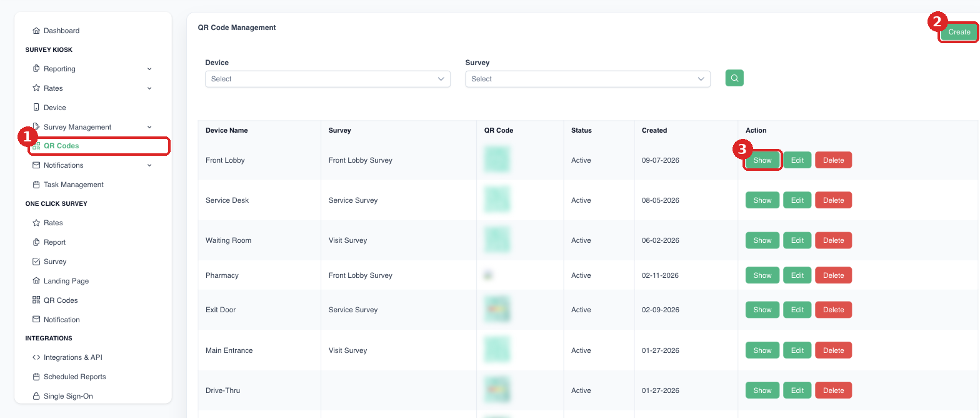Go to the Device page icon
This screenshot has height=418, width=980.
click(36, 108)
